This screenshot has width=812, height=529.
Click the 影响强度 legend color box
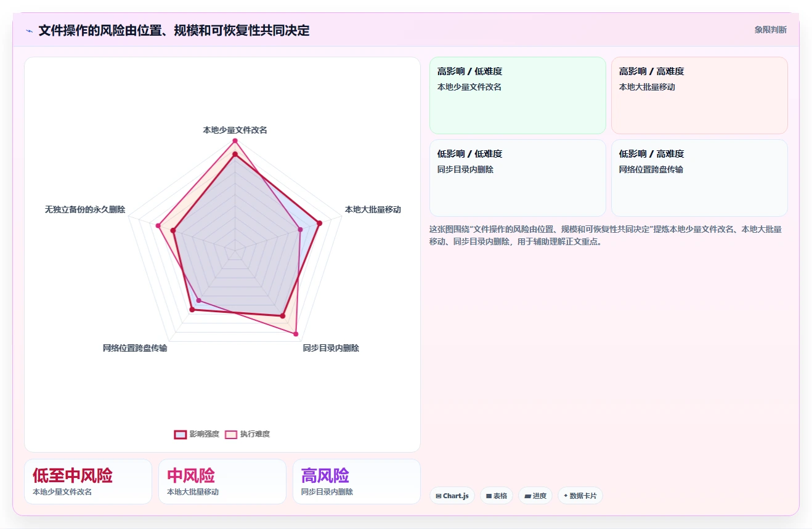click(x=181, y=434)
